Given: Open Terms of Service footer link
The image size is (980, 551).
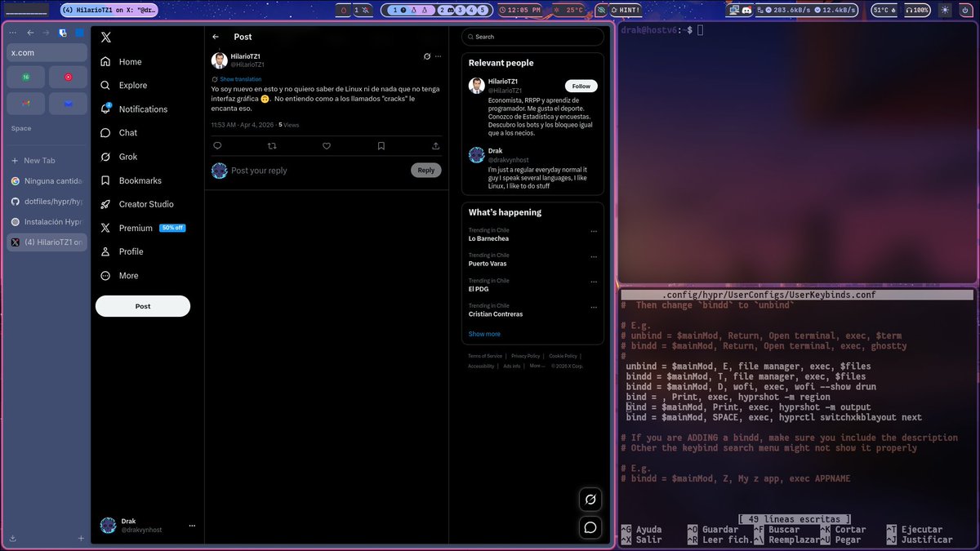Looking at the screenshot, I should [x=485, y=356].
